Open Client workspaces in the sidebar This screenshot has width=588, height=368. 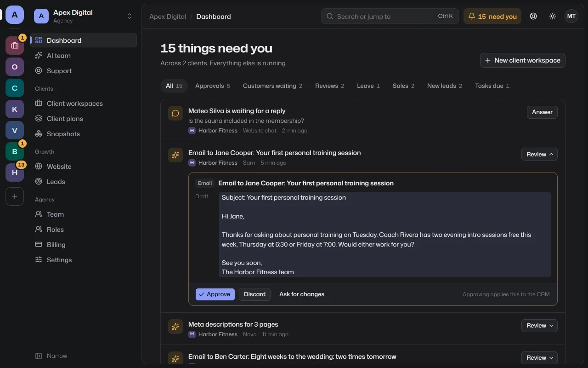click(84, 103)
